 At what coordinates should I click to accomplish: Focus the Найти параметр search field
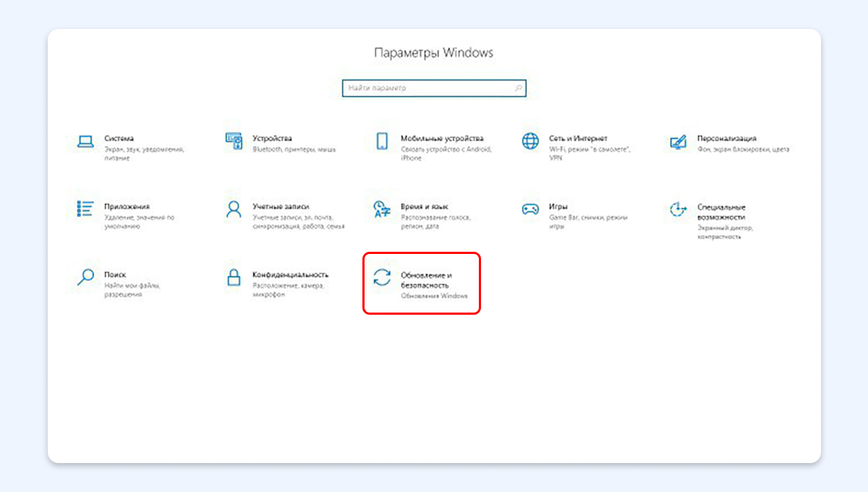tap(427, 88)
